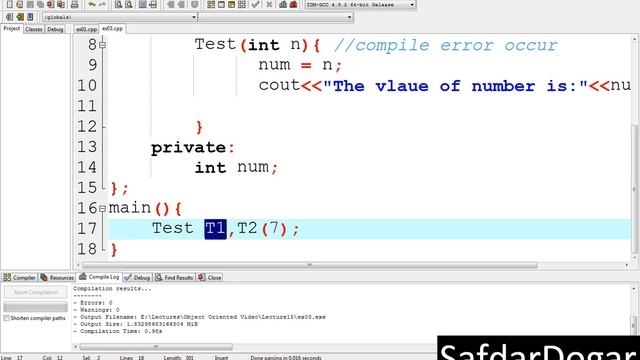Click the Undo arrow icon
Viewport: 640px width, 360px height.
tap(92, 4)
